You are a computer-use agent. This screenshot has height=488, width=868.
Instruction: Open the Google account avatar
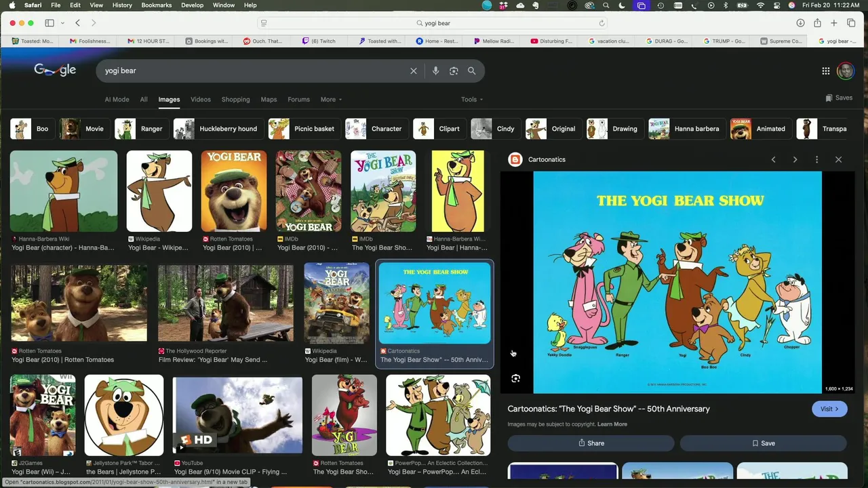coord(845,70)
